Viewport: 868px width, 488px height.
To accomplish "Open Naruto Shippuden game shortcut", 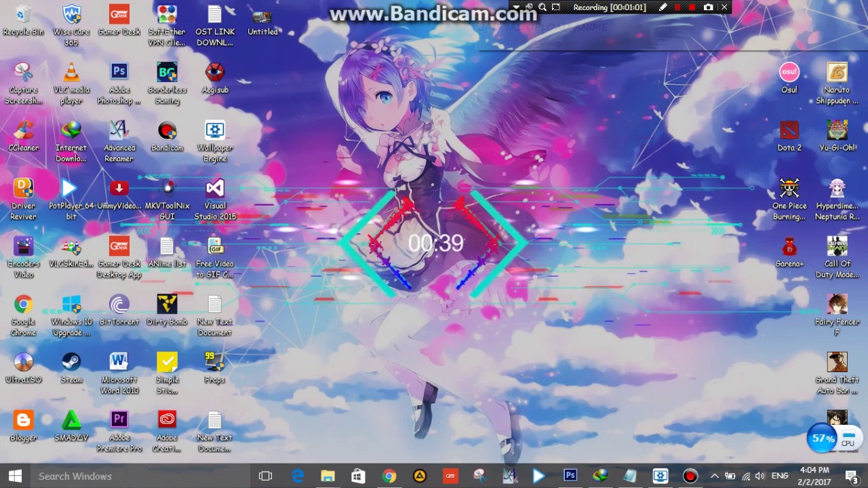I will pos(837,83).
